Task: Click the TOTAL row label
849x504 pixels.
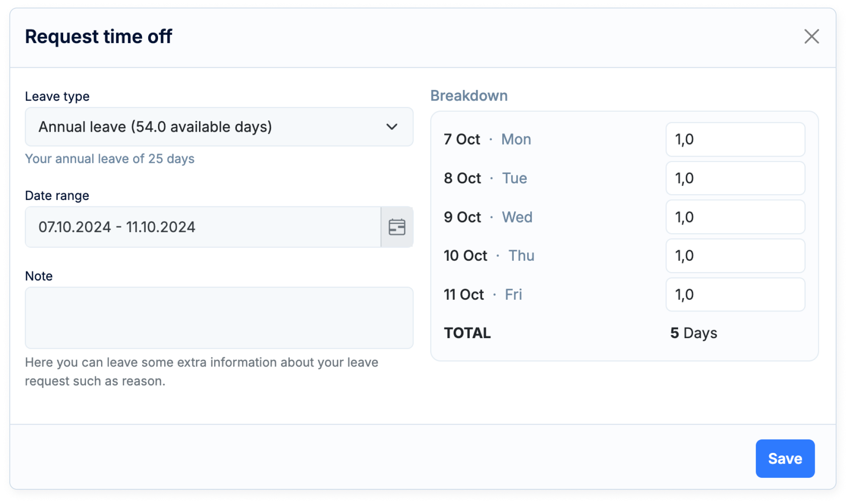Action: (467, 333)
